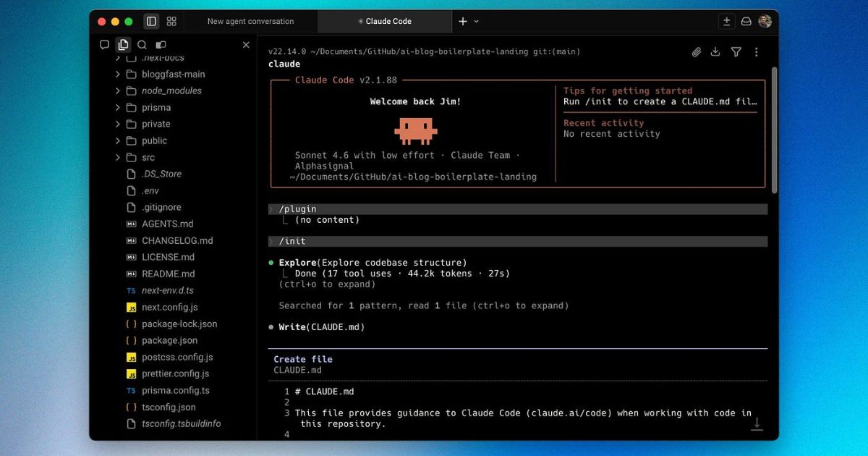Open the .DS_Store file
The height and width of the screenshot is (456, 868).
tap(161, 174)
